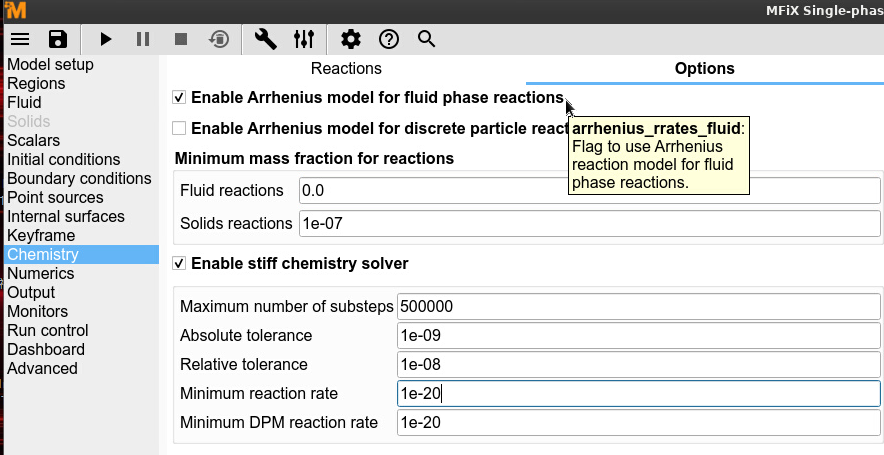Open the help question mark icon
Viewport: 884px width, 455px height.
coord(389,39)
